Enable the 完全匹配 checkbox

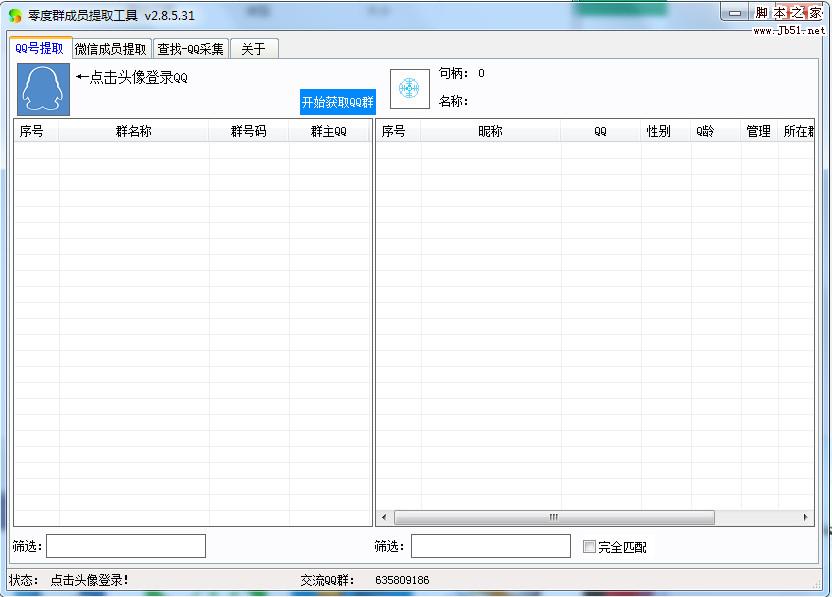[589, 547]
